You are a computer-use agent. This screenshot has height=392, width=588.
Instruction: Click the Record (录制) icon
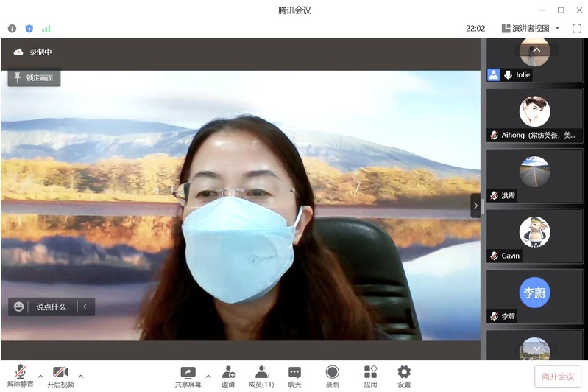tap(333, 376)
